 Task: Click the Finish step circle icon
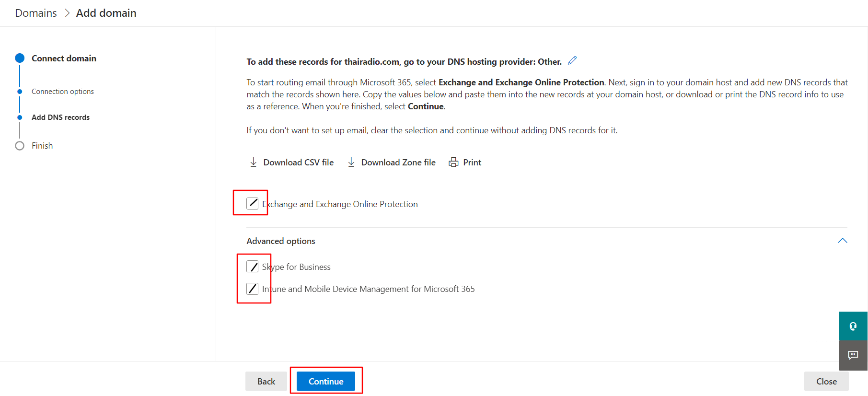(x=20, y=146)
